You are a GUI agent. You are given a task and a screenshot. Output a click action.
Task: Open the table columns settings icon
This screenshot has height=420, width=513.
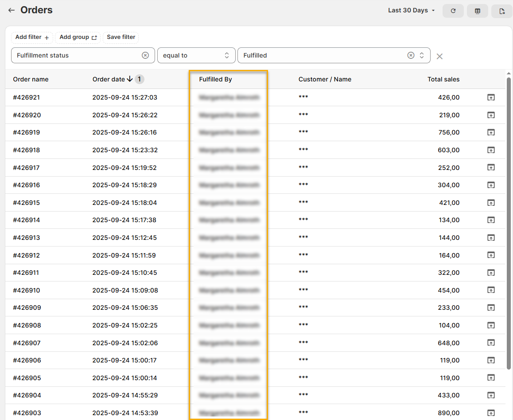point(477,11)
